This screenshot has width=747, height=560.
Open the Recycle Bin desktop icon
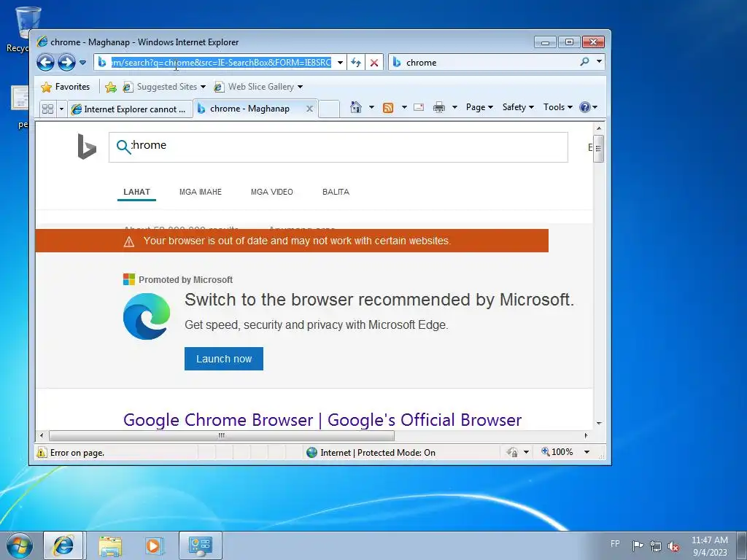28,29
